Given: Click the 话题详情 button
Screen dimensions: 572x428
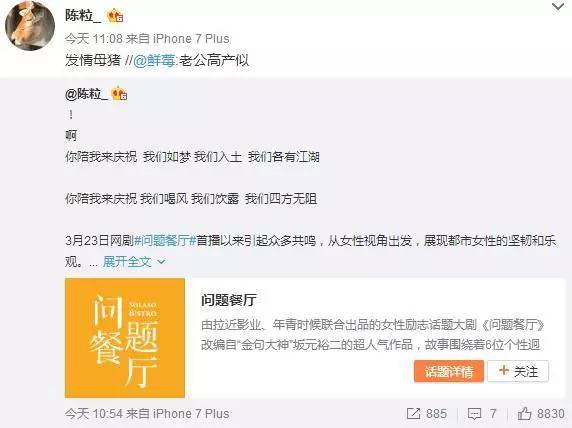Looking at the screenshot, I should (x=449, y=371).
